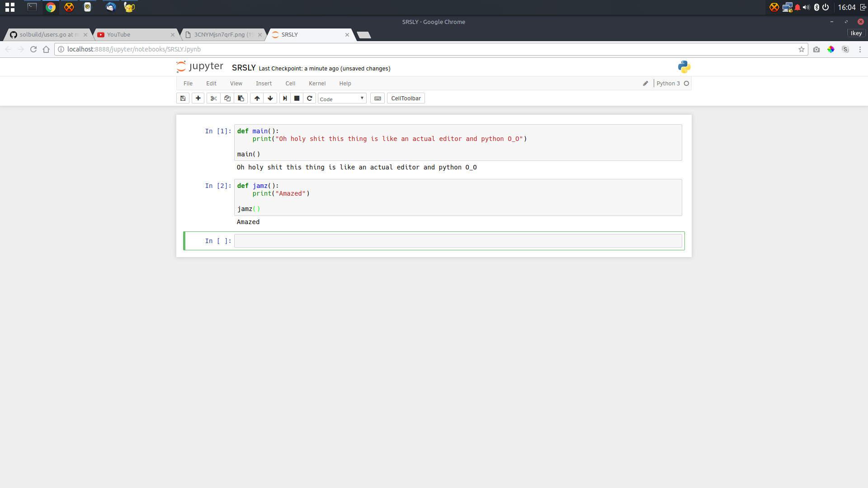Go to Chrome home page icon
868x488 pixels.
46,49
